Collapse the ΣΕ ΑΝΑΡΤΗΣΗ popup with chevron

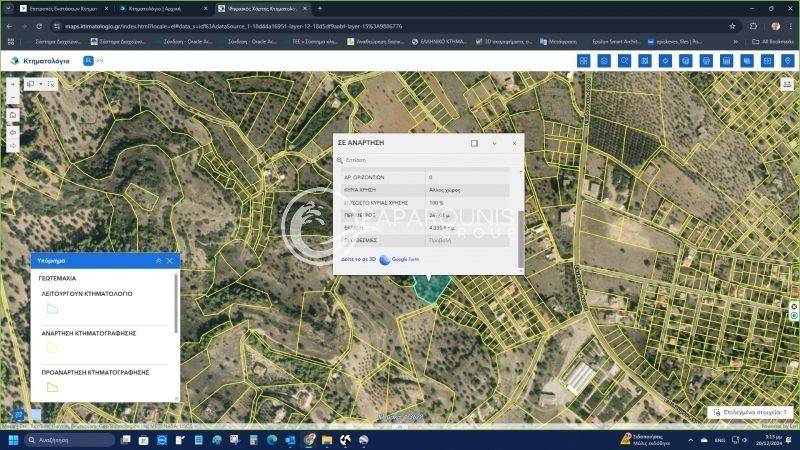pos(494,143)
